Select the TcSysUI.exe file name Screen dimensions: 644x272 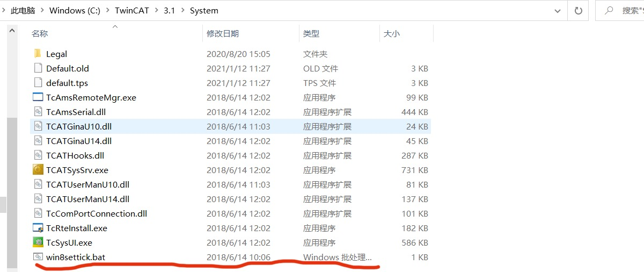tap(69, 242)
